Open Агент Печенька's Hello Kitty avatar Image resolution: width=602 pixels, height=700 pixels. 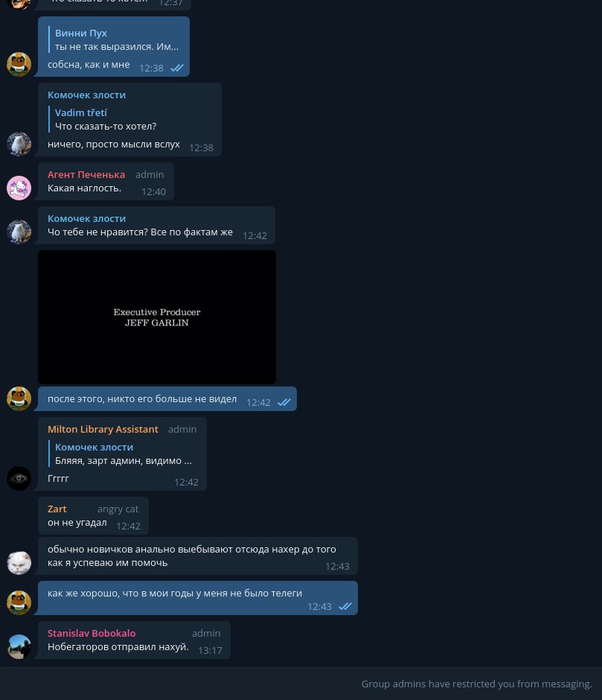(x=19, y=188)
